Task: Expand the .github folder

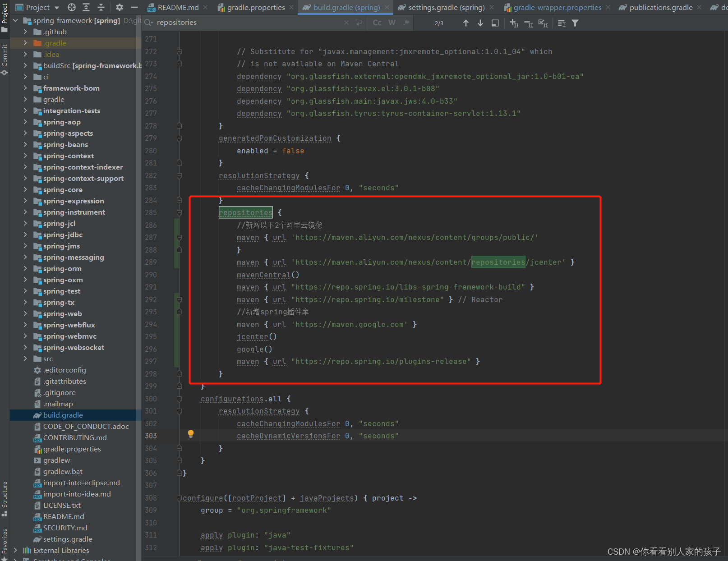Action: [25, 32]
